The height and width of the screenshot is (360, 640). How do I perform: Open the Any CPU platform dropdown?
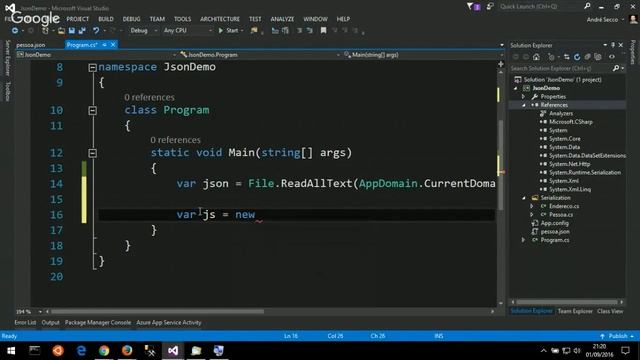point(187,31)
